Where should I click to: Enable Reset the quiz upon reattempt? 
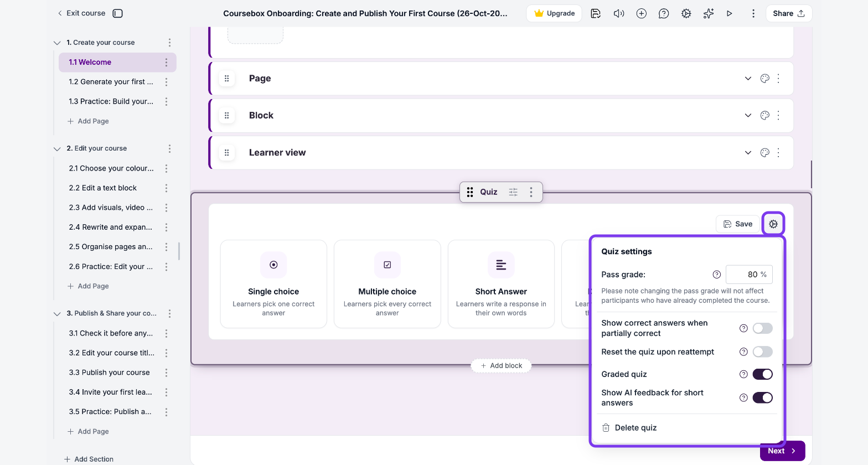tap(762, 352)
